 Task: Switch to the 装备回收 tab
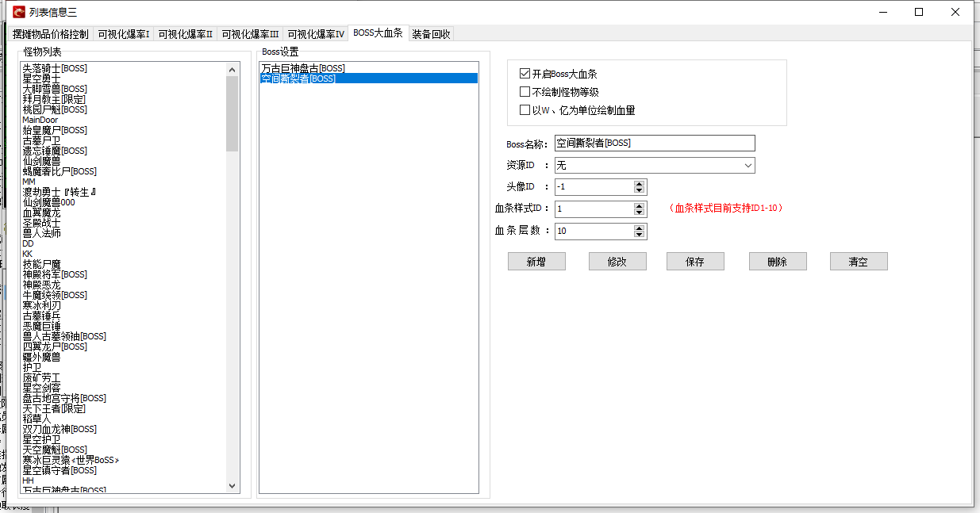(x=431, y=34)
